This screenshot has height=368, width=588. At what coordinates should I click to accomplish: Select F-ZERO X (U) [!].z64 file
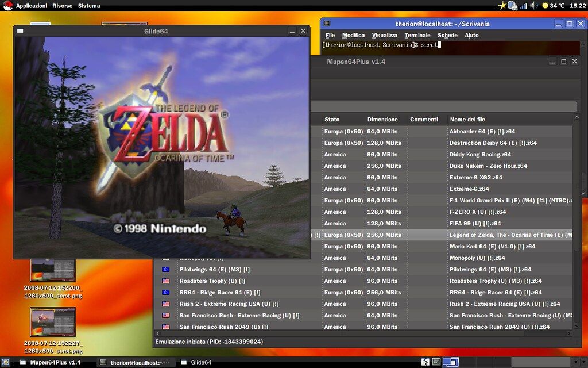point(478,212)
